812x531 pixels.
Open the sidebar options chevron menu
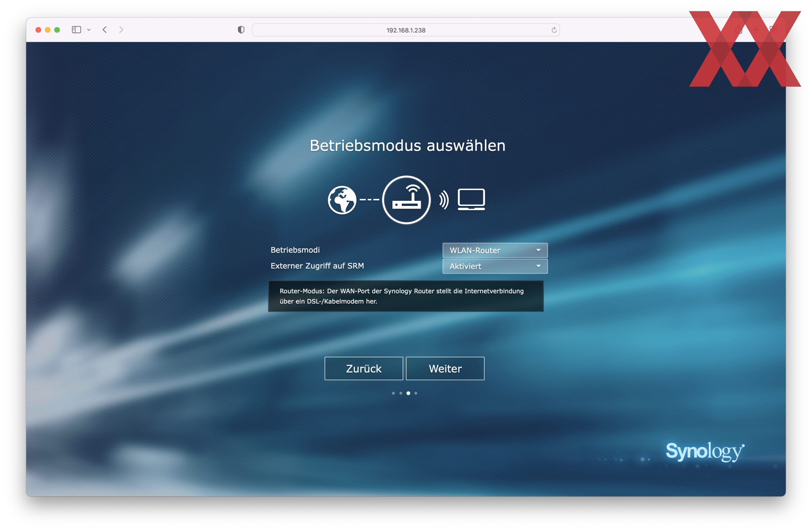[x=89, y=30]
